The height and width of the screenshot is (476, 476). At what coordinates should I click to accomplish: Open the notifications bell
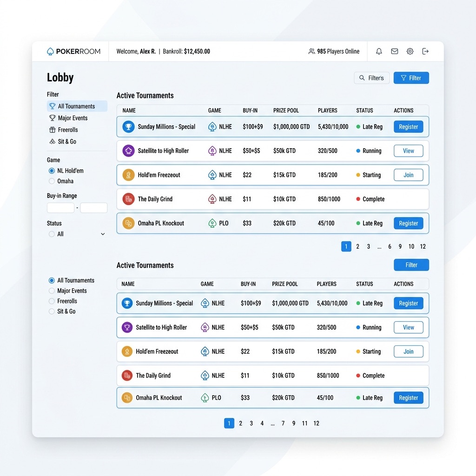[379, 51]
